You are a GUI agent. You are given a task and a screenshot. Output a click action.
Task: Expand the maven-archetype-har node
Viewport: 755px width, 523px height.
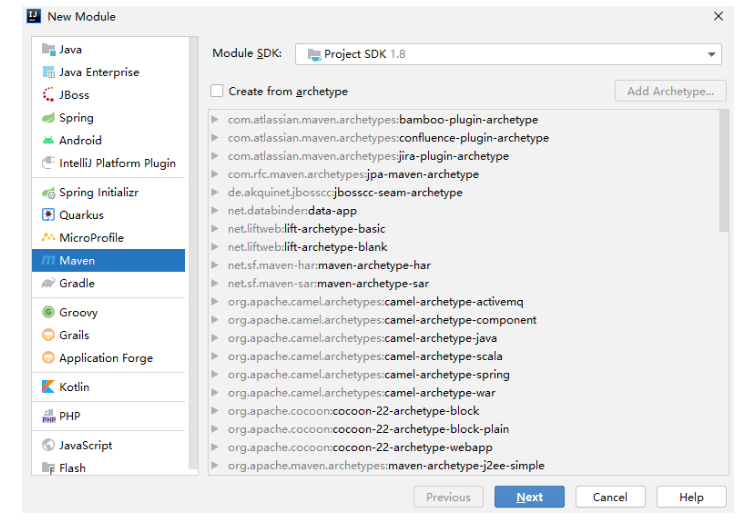[215, 266]
